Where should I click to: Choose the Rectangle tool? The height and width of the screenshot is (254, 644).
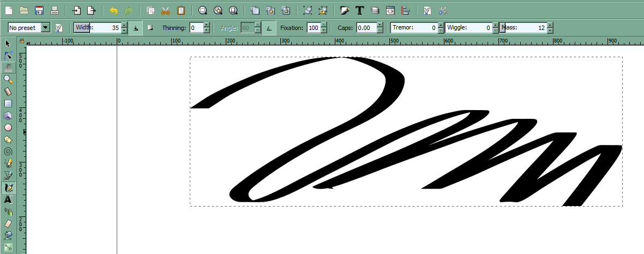click(x=8, y=104)
